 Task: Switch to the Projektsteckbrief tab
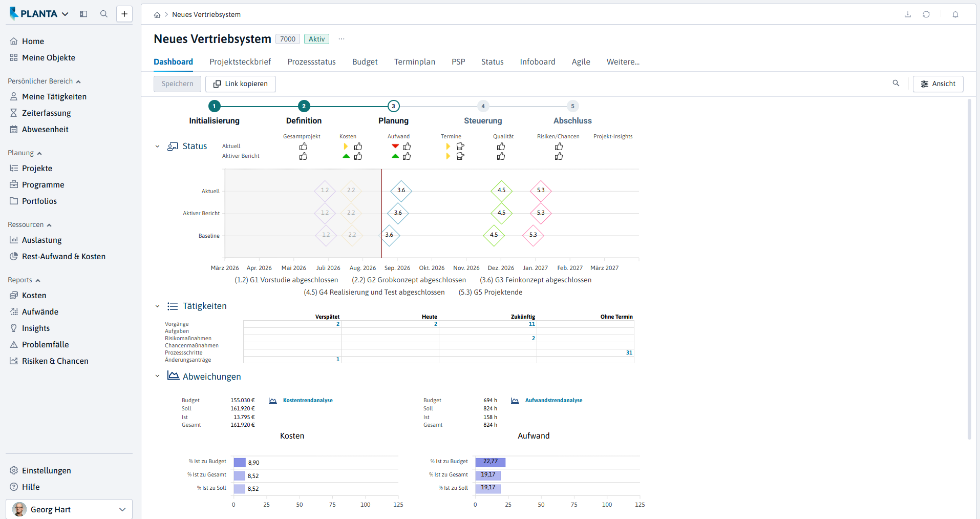(x=240, y=62)
